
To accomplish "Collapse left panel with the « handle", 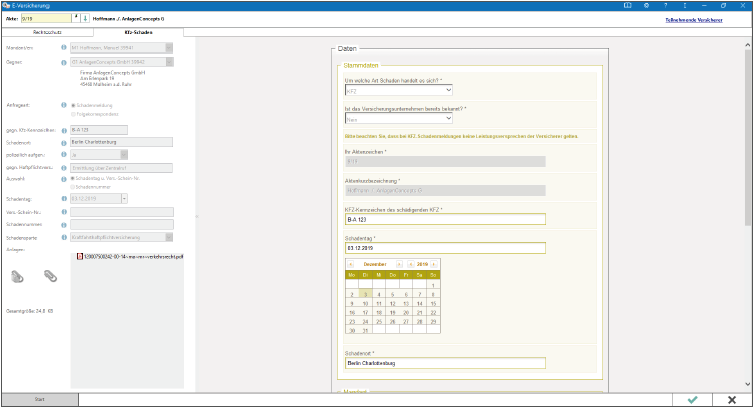I will click(197, 217).
